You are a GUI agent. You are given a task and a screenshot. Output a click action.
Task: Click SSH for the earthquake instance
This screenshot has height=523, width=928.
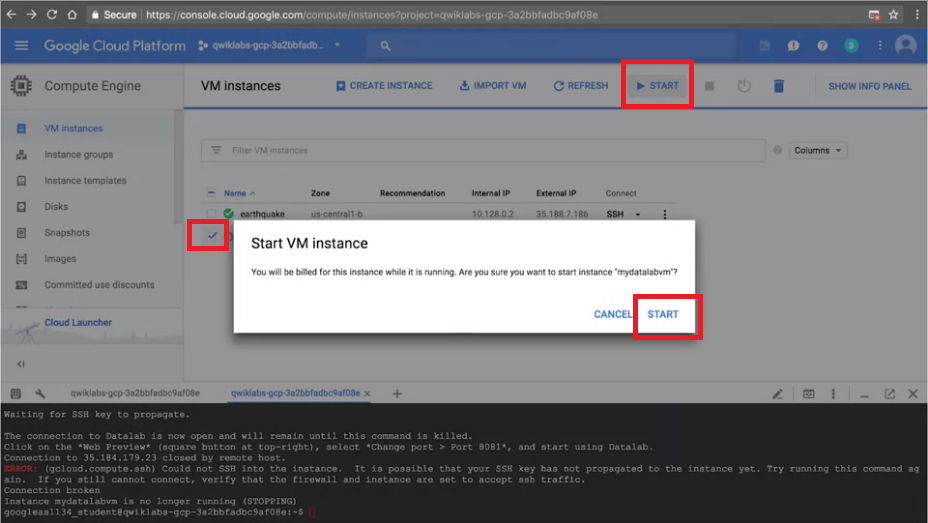(615, 214)
